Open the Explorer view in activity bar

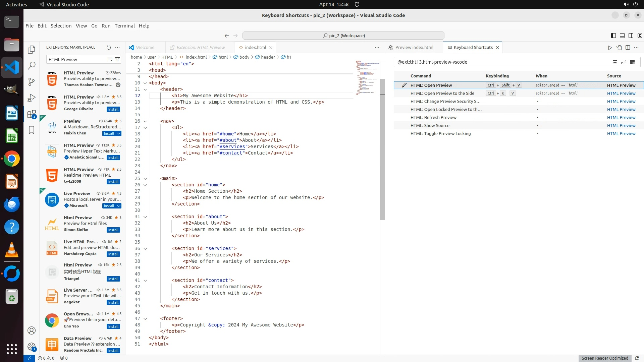pyautogui.click(x=32, y=50)
